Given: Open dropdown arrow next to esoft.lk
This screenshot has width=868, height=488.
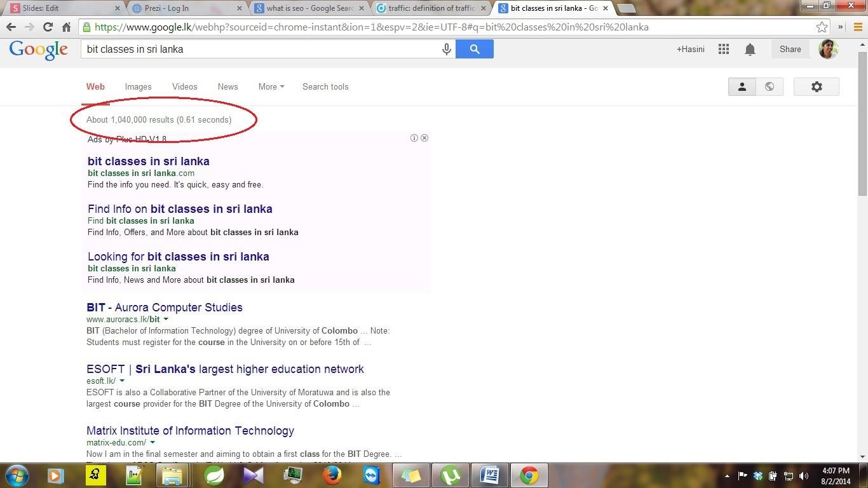Looking at the screenshot, I should (x=122, y=381).
